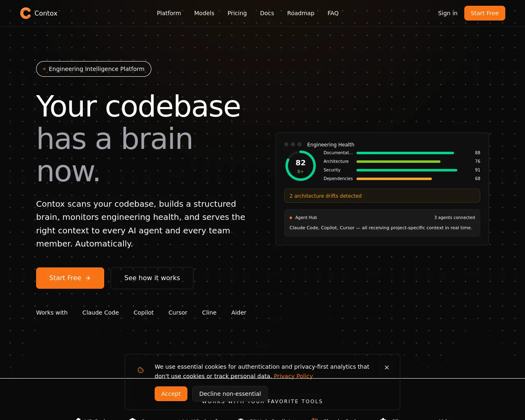
Task: Click Sign in at top right
Action: click(x=447, y=13)
